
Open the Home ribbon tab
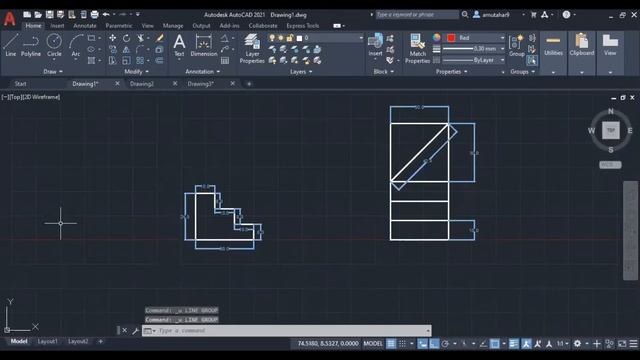(33, 26)
